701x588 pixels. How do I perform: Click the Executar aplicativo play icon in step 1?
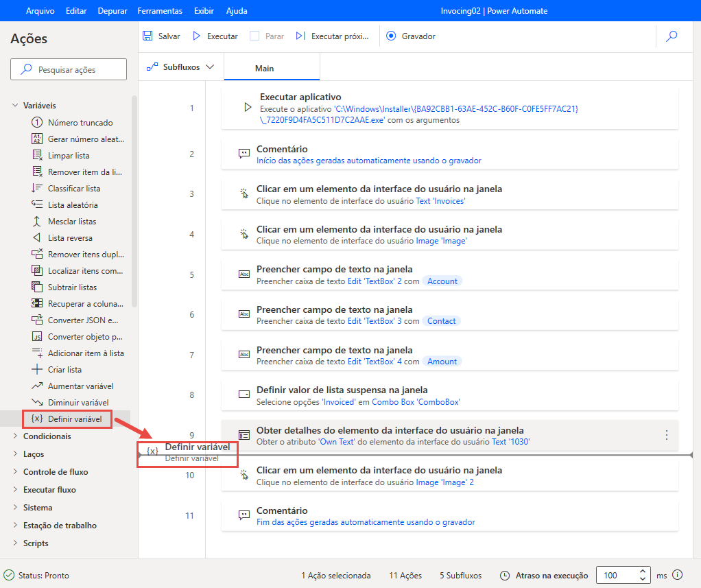247,108
